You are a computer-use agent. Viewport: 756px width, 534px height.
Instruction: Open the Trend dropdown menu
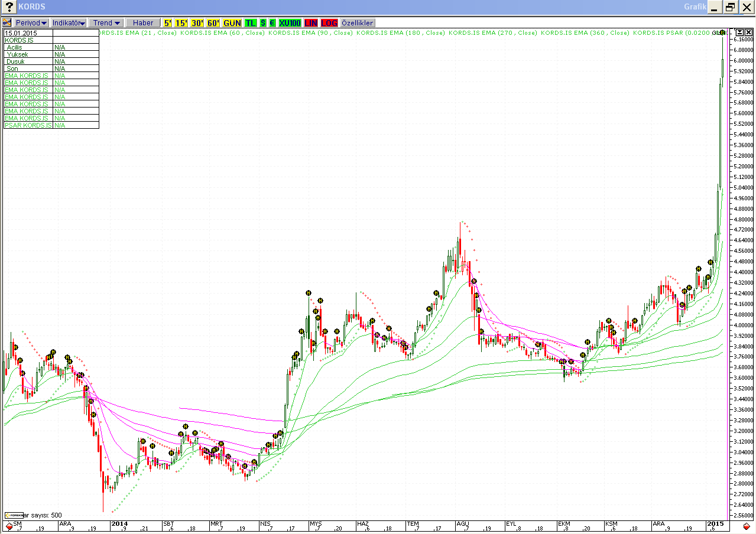106,23
